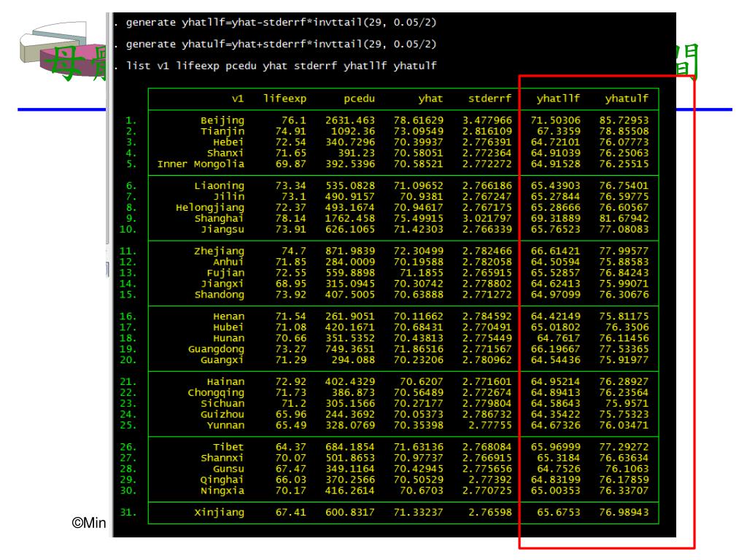Select the Zhejiang row name

click(219, 251)
